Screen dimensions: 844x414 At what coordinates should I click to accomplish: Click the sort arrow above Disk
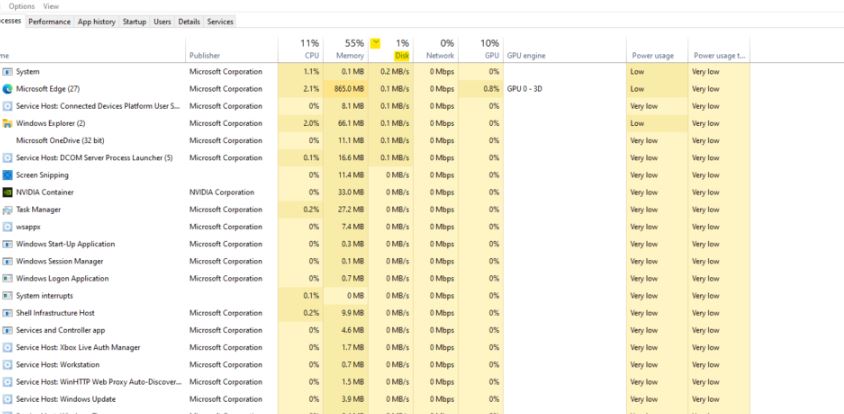(376, 43)
